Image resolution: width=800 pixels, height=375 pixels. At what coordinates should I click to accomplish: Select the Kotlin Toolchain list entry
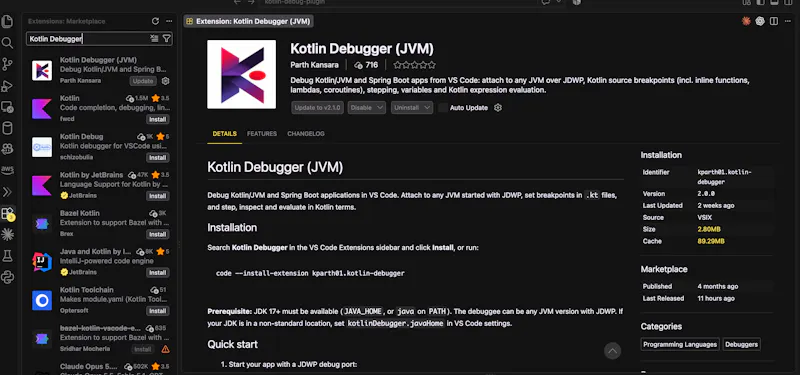[100, 301]
